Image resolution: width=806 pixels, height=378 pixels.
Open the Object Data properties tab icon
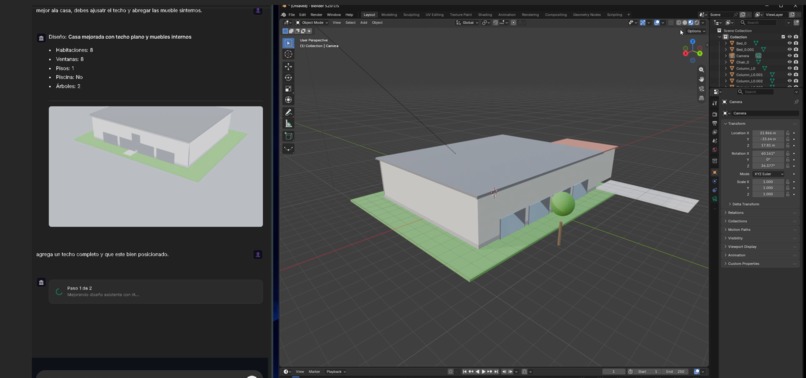tap(715, 199)
